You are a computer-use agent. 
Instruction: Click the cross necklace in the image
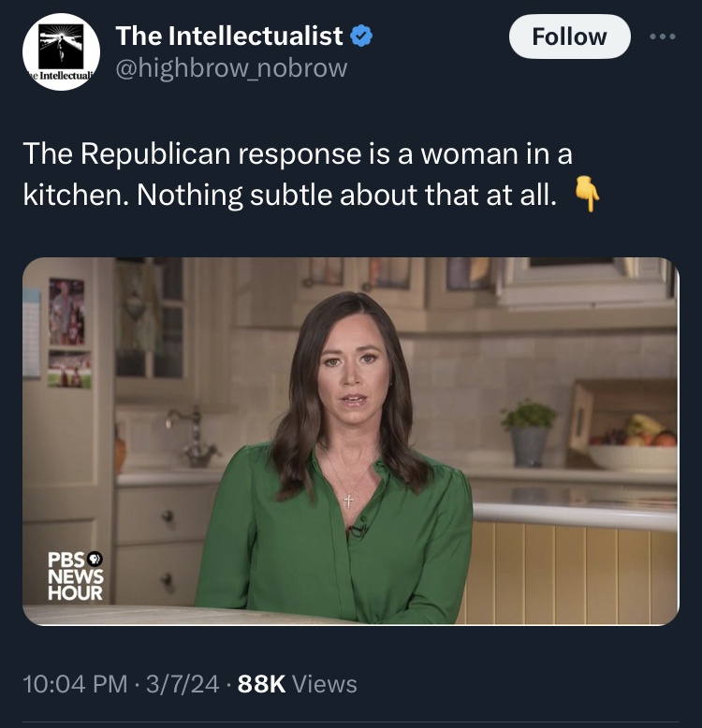tap(348, 499)
